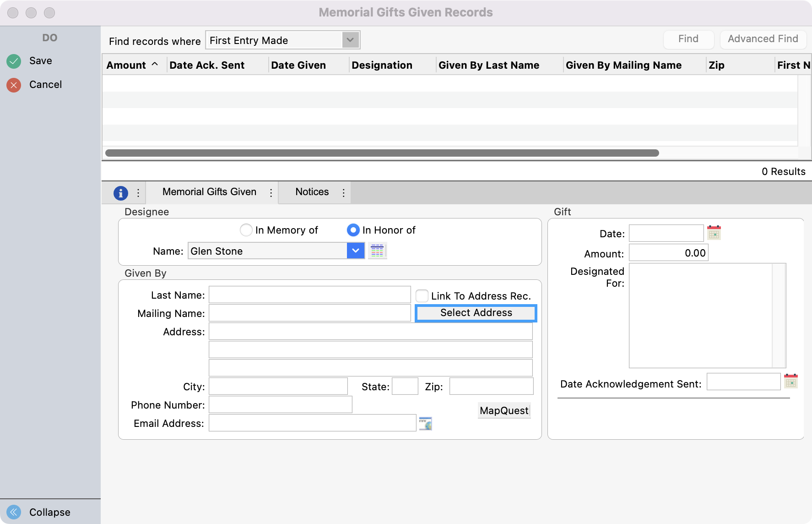The height and width of the screenshot is (524, 812).
Task: Select the Memorial Gifts Given tab
Action: [x=209, y=192]
